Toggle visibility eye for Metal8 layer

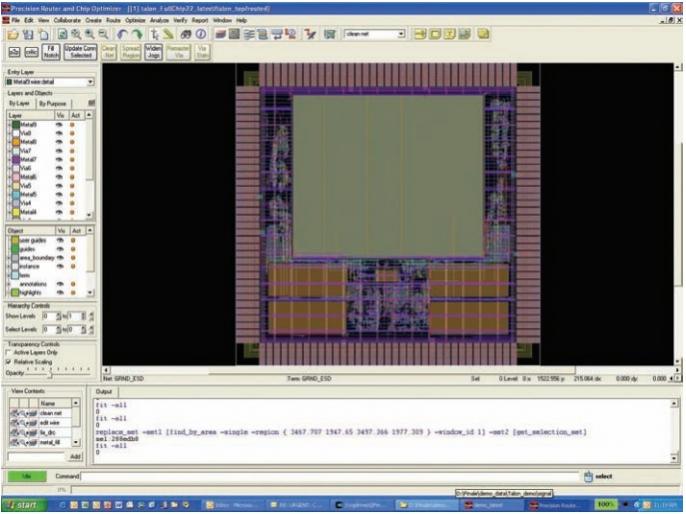coord(60,142)
